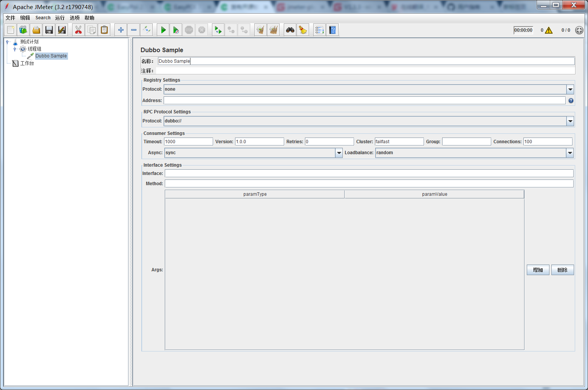Click the Registry Address input field
The image size is (588, 390).
click(365, 101)
